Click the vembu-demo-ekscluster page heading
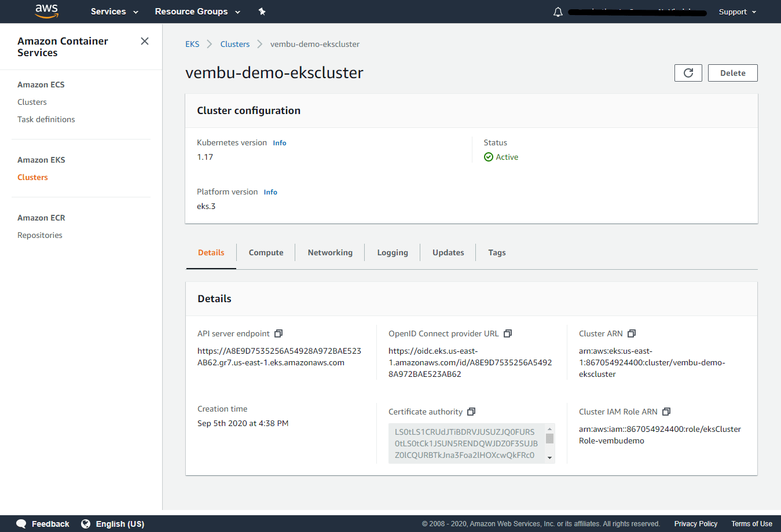The image size is (781, 532). (274, 73)
